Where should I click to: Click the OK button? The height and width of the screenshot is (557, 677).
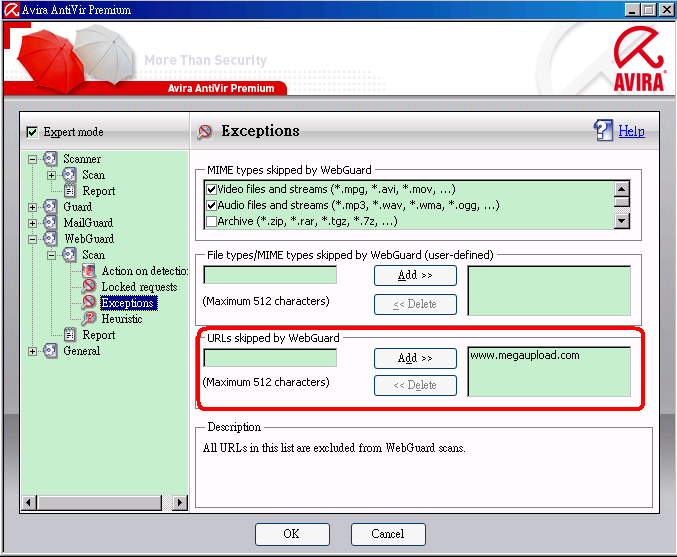tap(291, 534)
